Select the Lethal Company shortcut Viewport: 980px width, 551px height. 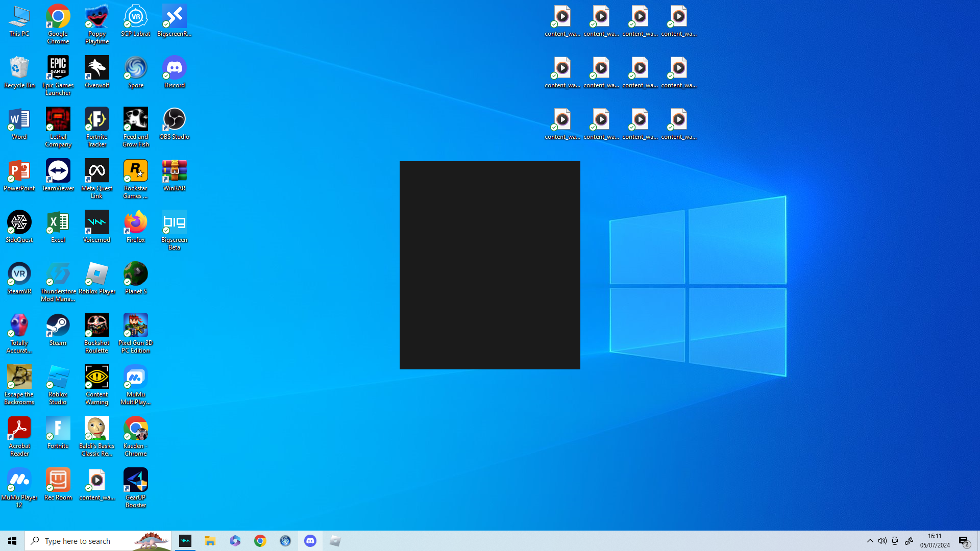(58, 127)
